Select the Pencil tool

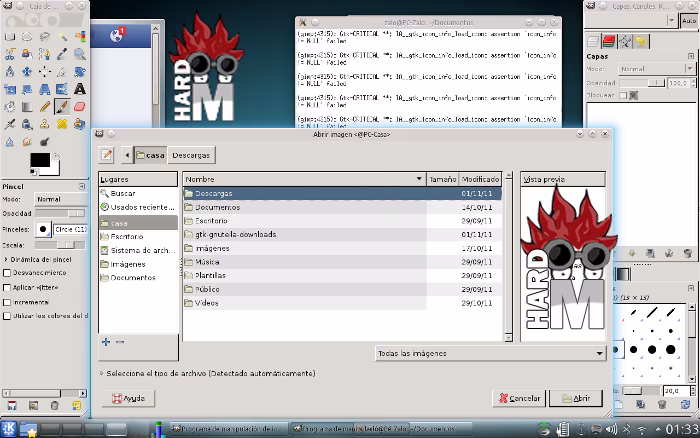(x=45, y=107)
